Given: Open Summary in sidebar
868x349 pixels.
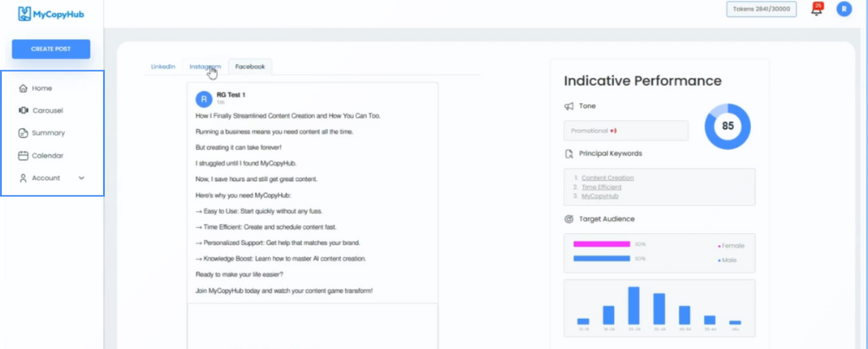Looking at the screenshot, I should click(x=49, y=133).
